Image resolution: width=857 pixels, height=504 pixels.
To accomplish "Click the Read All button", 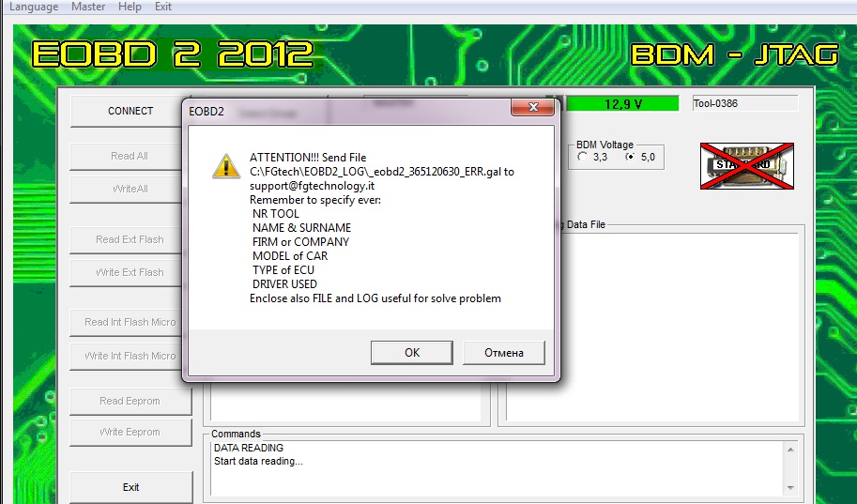I will pyautogui.click(x=129, y=157).
